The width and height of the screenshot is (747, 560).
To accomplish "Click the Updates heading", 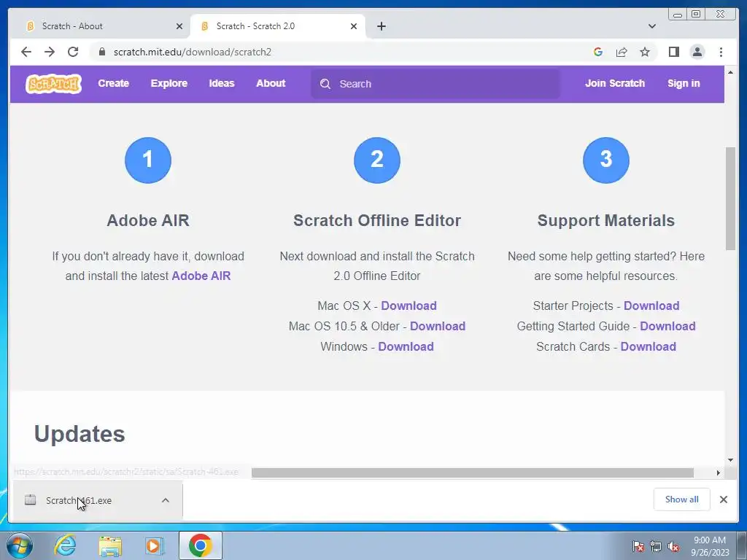I will point(80,434).
